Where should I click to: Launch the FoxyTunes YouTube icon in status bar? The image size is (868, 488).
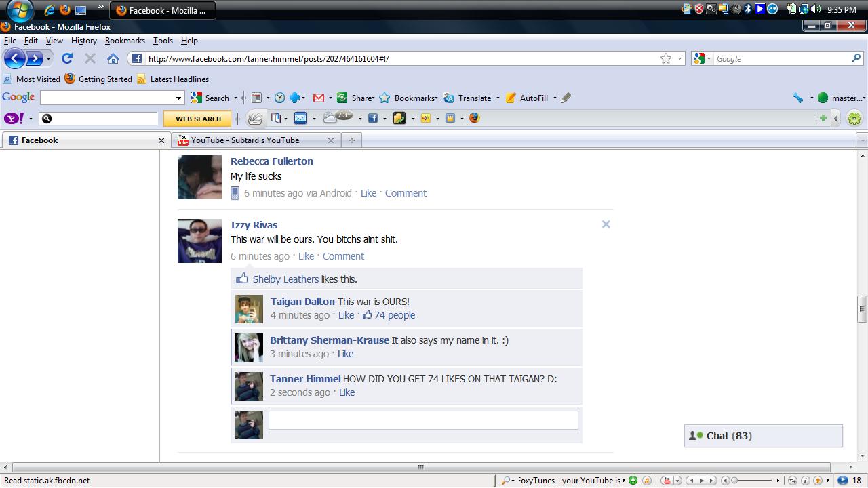pyautogui.click(x=668, y=480)
